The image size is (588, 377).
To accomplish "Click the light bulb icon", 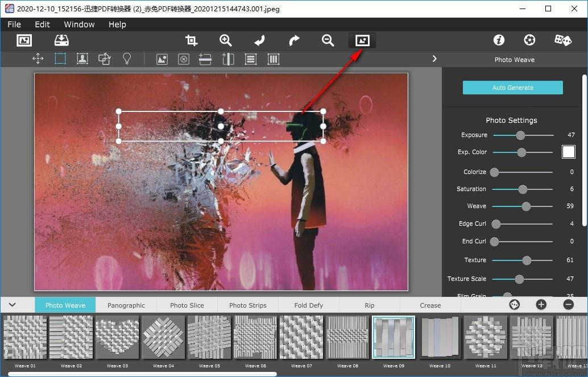I will 127,59.
